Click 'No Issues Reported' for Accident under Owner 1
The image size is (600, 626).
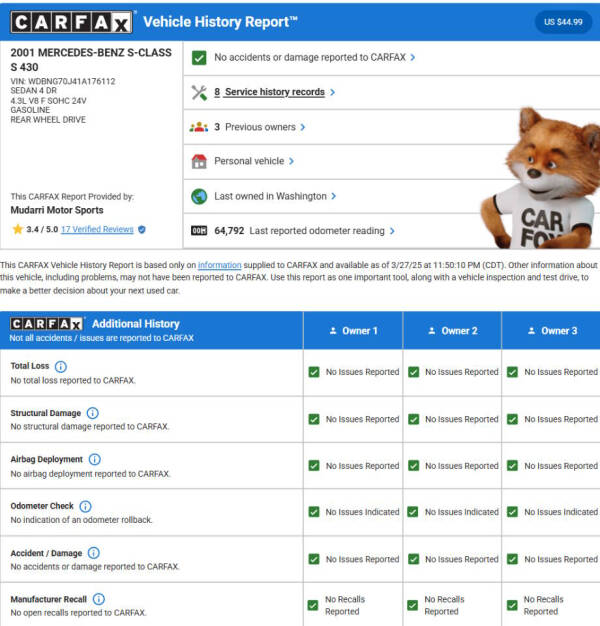pyautogui.click(x=362, y=559)
